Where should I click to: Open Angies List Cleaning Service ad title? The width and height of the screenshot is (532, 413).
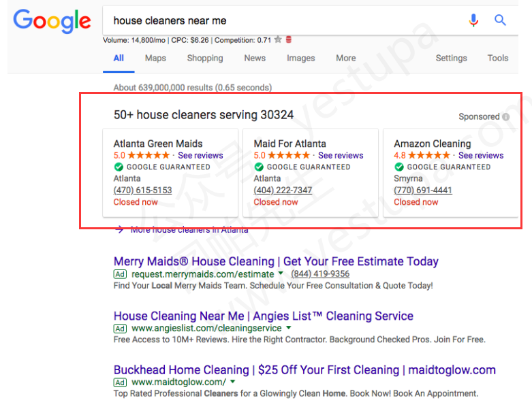click(264, 316)
